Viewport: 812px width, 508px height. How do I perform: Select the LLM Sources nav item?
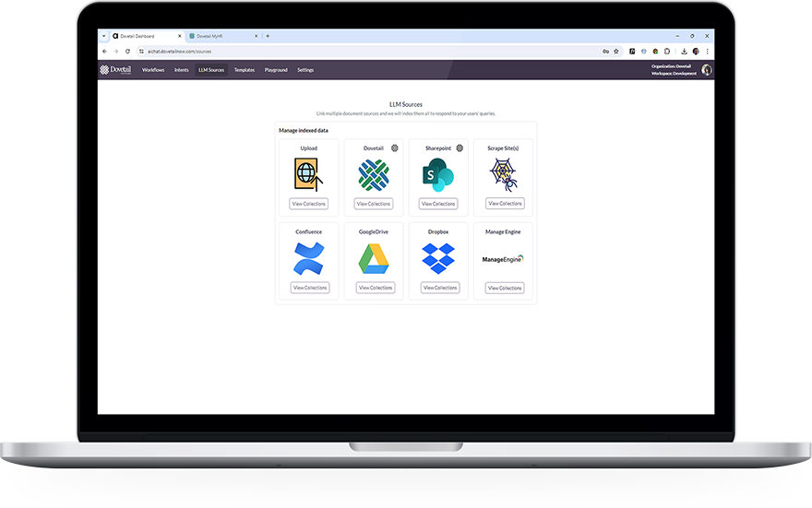(211, 70)
